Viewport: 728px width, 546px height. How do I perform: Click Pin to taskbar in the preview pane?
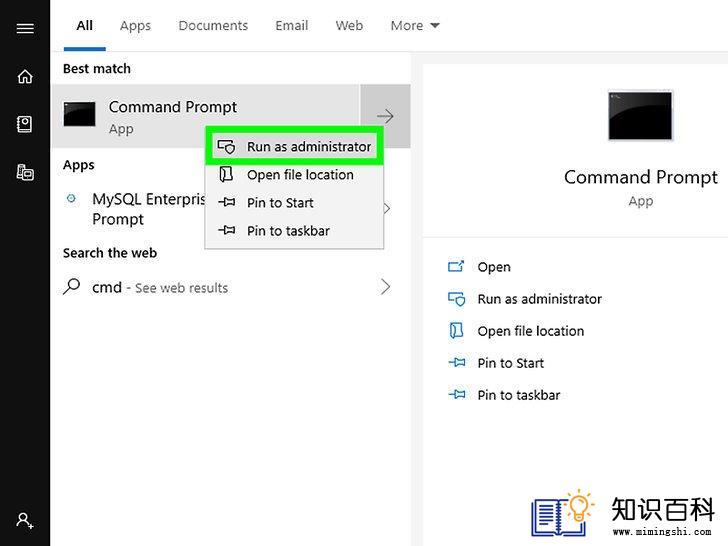coord(519,395)
